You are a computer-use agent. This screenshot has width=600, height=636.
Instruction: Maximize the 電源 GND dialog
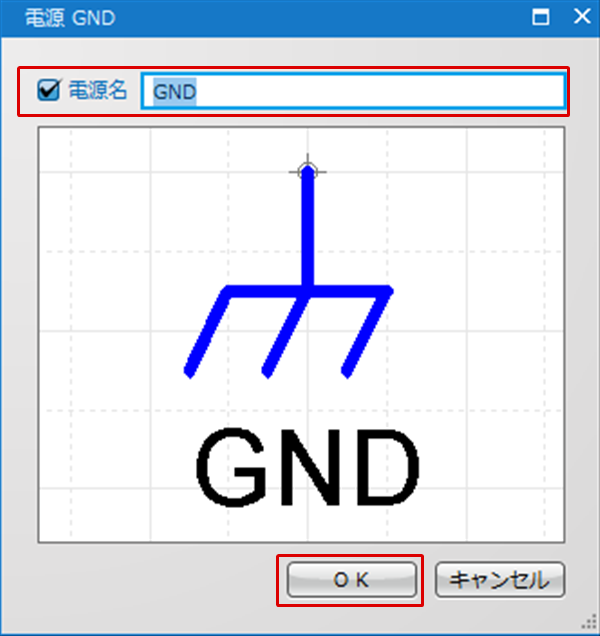click(540, 17)
